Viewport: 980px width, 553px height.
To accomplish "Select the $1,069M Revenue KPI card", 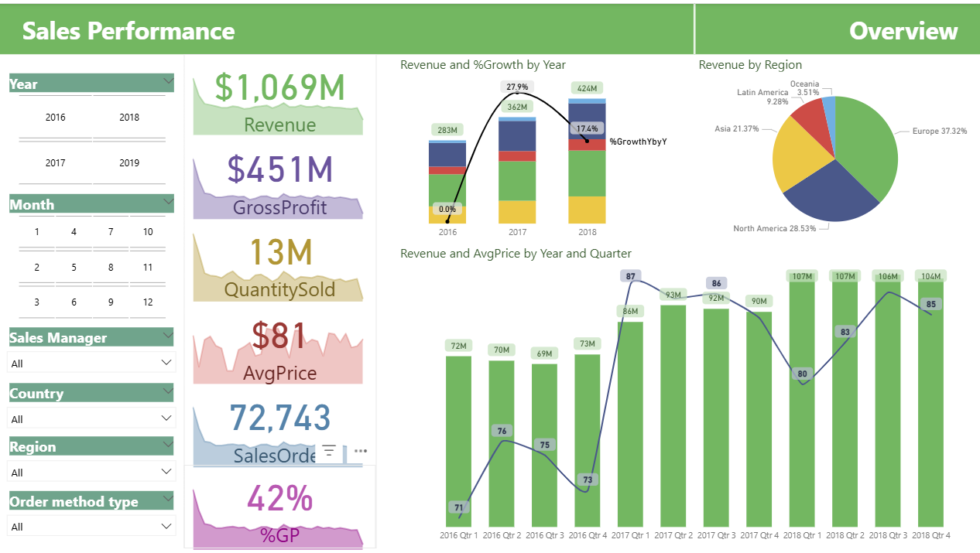I will (279, 102).
